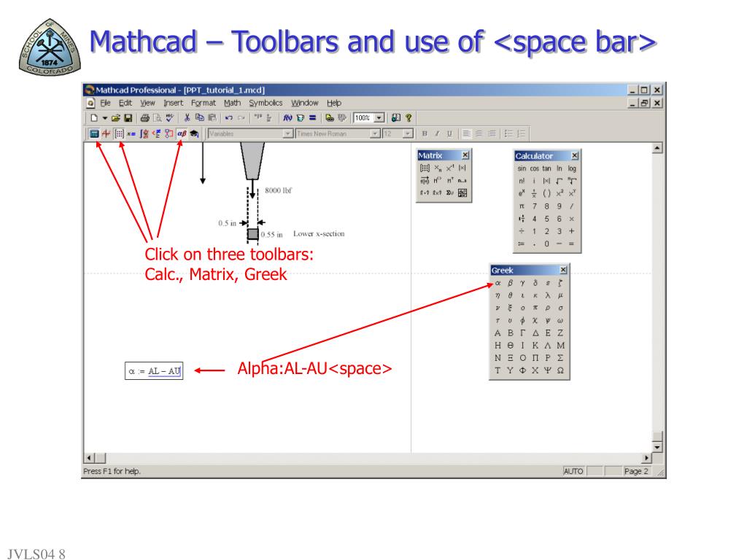Click the vertical scrollbar down arrow

pos(657,447)
